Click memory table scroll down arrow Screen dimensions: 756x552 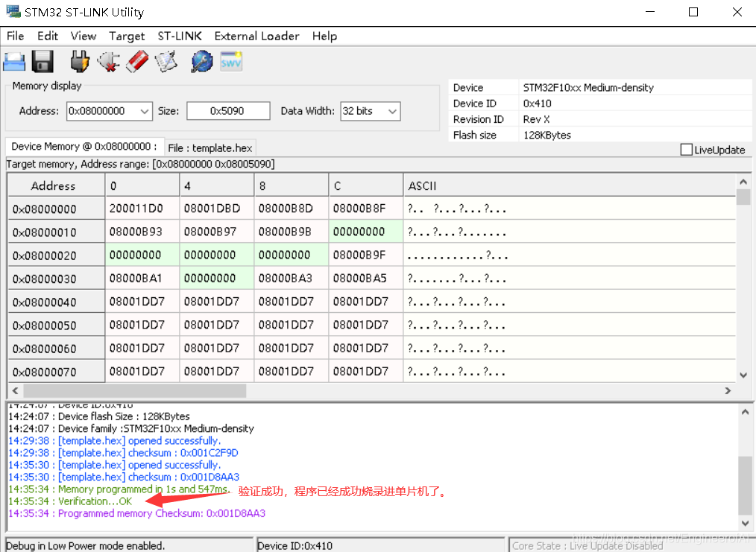[x=743, y=375]
